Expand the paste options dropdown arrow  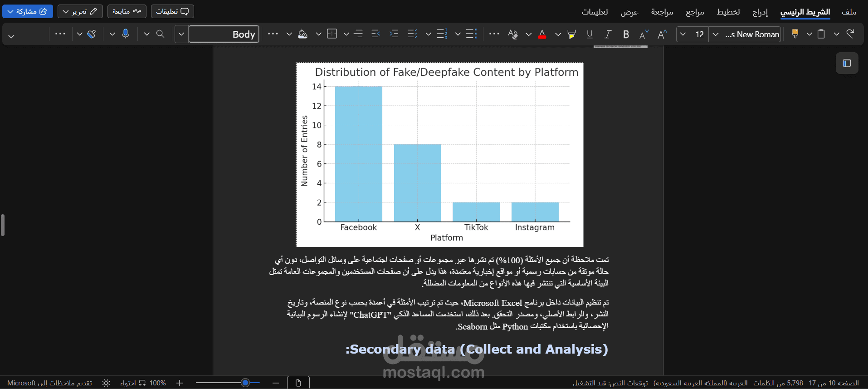click(809, 34)
